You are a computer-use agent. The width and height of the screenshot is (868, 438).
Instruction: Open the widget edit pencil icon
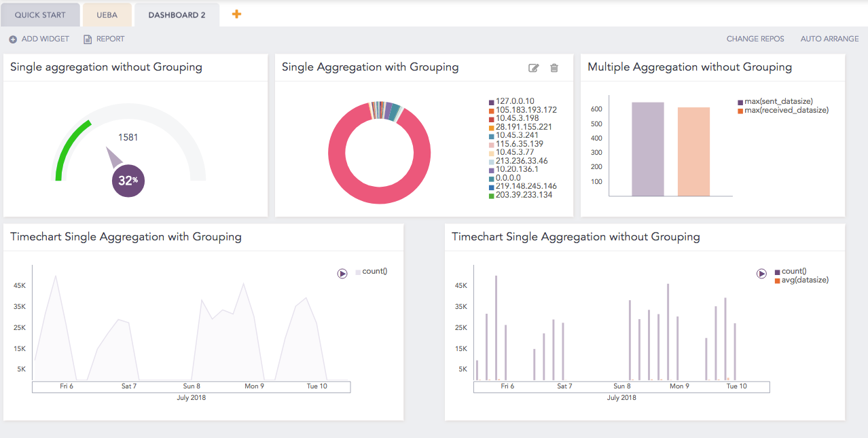(533, 67)
